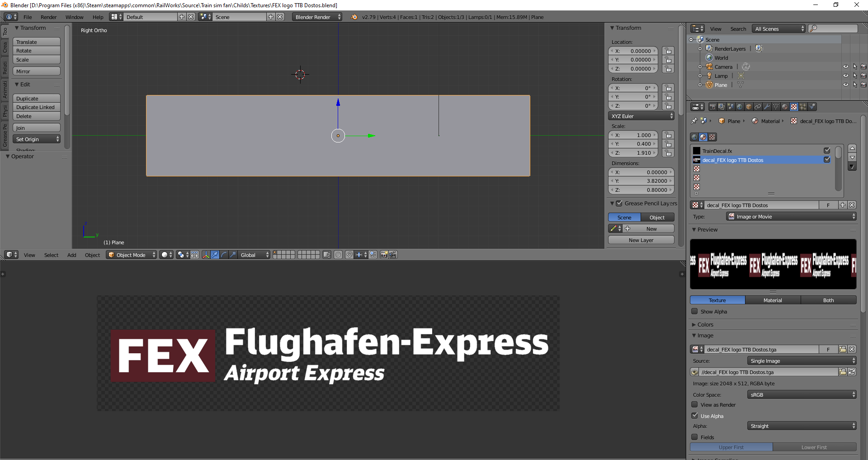The height and width of the screenshot is (460, 868).
Task: Open the Alpha Straight dropdown
Action: tap(802, 426)
